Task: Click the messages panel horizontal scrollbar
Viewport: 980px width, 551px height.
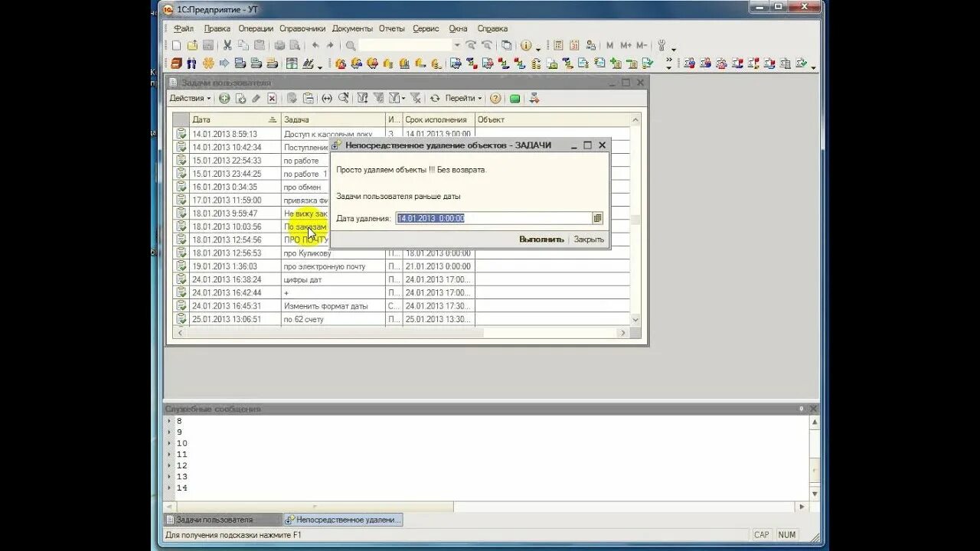Action: [486, 507]
